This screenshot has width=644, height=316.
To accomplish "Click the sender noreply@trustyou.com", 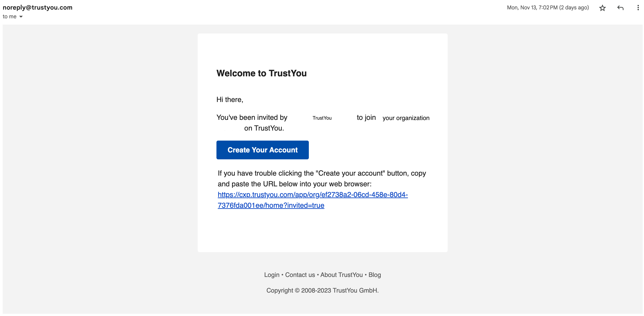I will pos(37,8).
